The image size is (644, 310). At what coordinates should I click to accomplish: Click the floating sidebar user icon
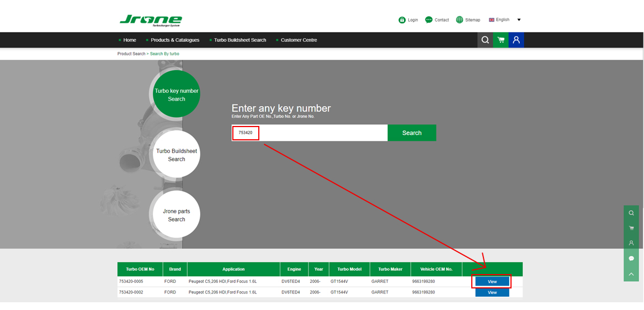pos(631,243)
